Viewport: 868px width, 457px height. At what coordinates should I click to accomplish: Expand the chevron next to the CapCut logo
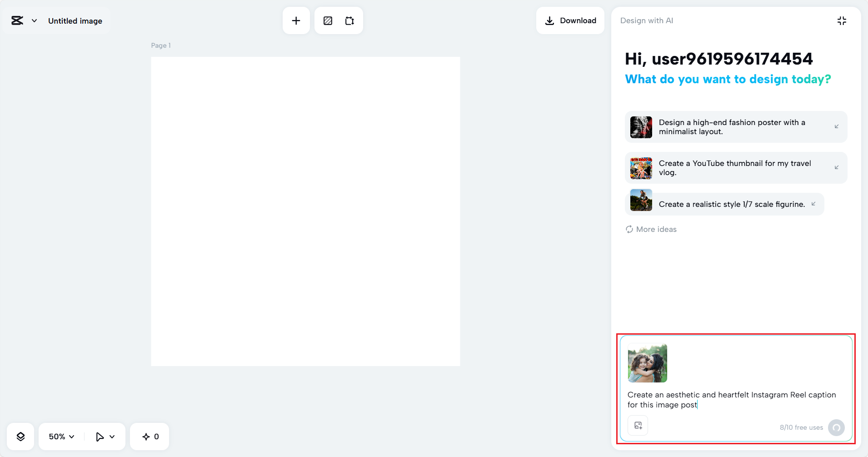tap(34, 20)
